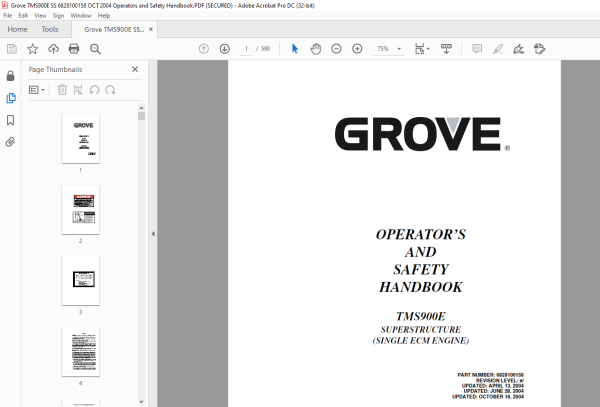This screenshot has height=407, width=600.
Task: Click the Save file icon
Action: 12,49
